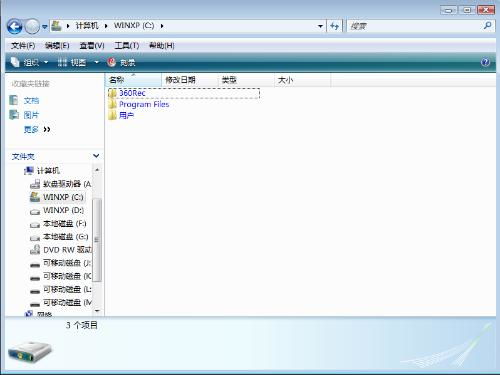This screenshot has height=375, width=500.
Task: Open the 图片 favorite link
Action: [x=31, y=115]
